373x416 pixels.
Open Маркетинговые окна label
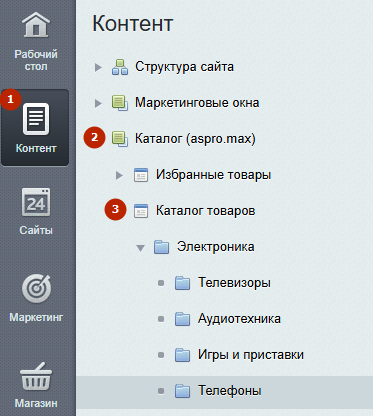(197, 103)
